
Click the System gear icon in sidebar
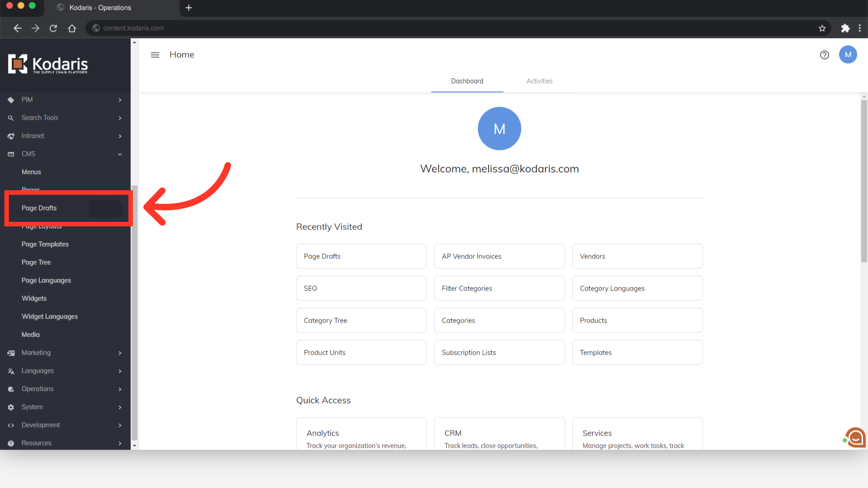tap(11, 407)
